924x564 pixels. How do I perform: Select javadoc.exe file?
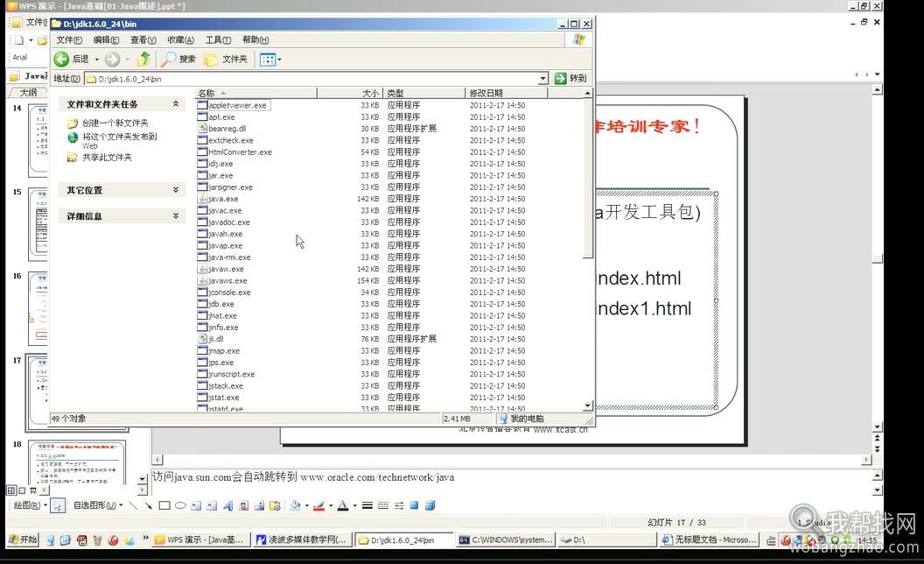pyautogui.click(x=228, y=222)
